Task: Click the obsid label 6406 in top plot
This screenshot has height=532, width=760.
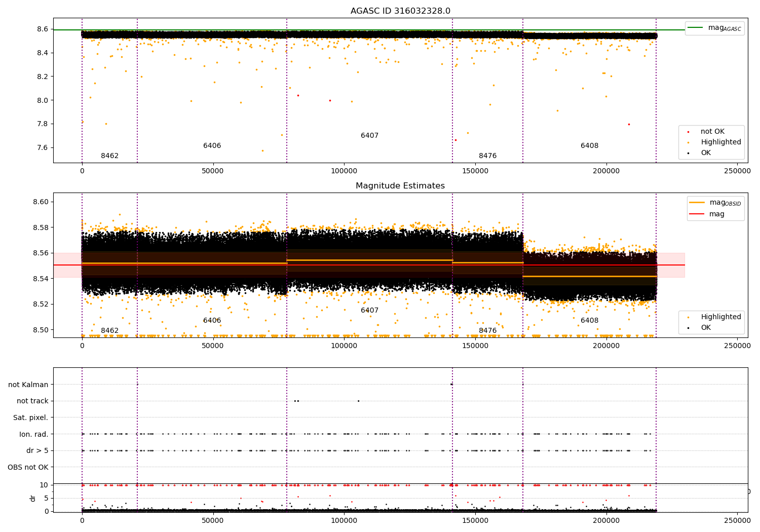Action: (x=212, y=146)
